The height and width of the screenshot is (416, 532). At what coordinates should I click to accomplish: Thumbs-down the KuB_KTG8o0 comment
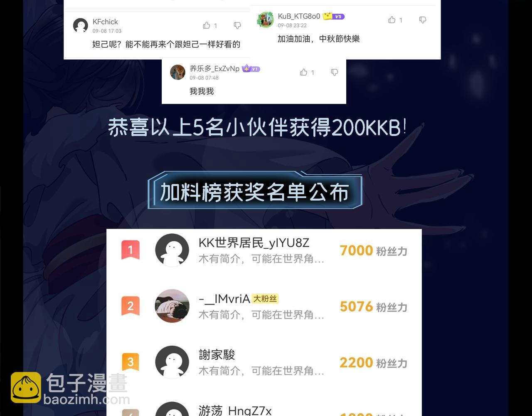point(423,20)
